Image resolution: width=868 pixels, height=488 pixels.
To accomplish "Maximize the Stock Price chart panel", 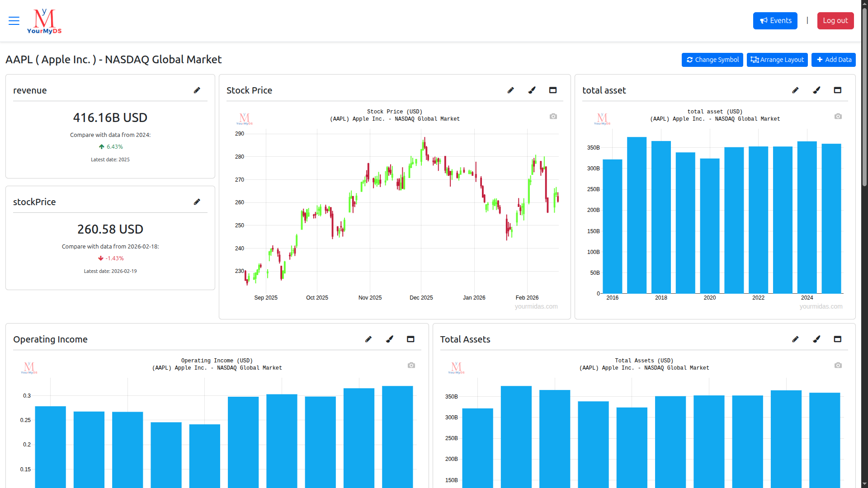I will [552, 90].
